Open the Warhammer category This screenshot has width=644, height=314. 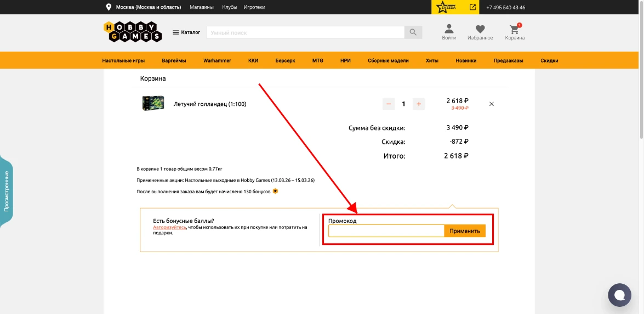[217, 60]
